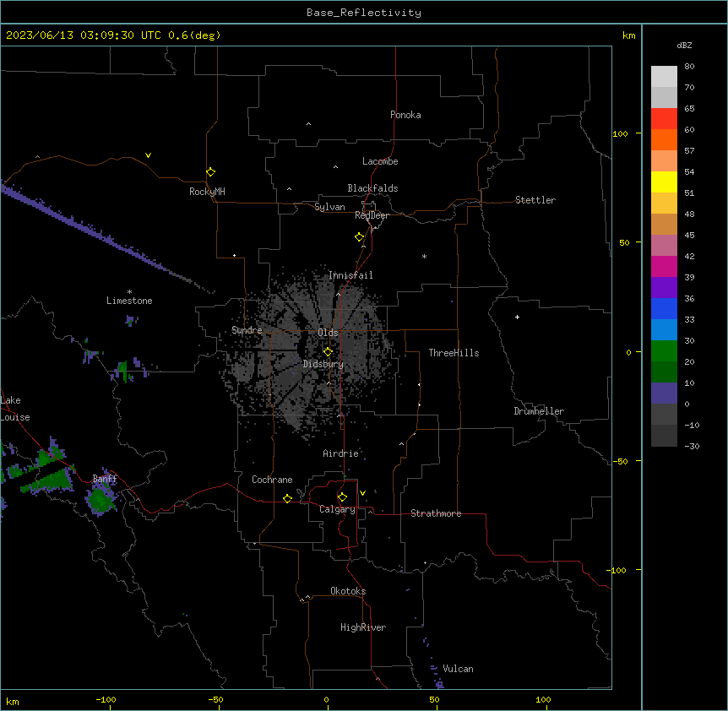Viewport: 728px width, 711px height.
Task: Select the light gray 80–70 dBZ swatch
Action: pos(664,77)
